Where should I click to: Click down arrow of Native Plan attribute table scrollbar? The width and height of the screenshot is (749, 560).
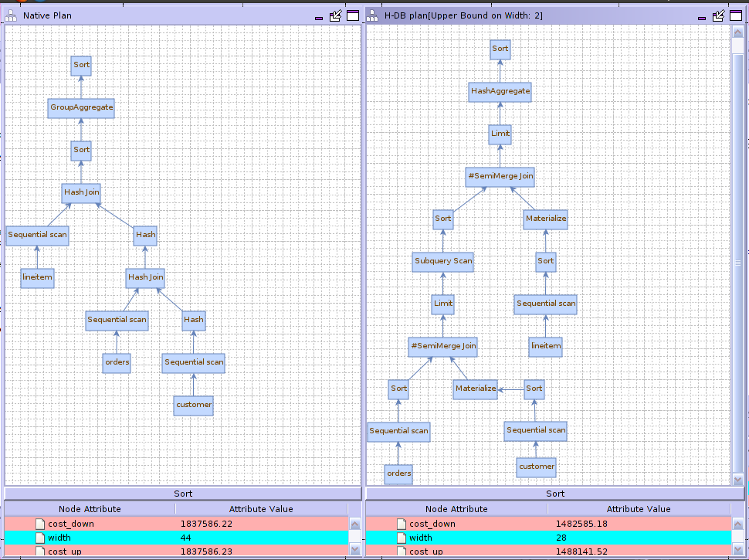pyautogui.click(x=355, y=549)
